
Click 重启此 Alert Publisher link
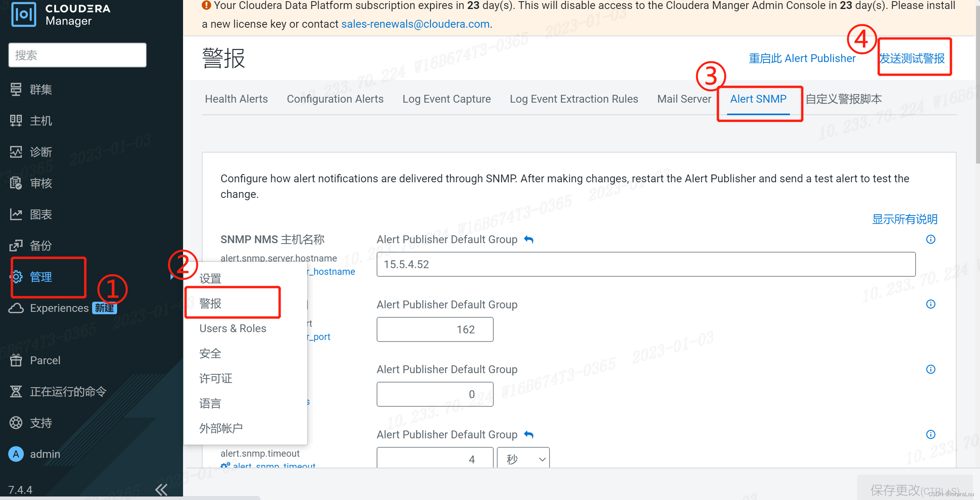(x=802, y=59)
